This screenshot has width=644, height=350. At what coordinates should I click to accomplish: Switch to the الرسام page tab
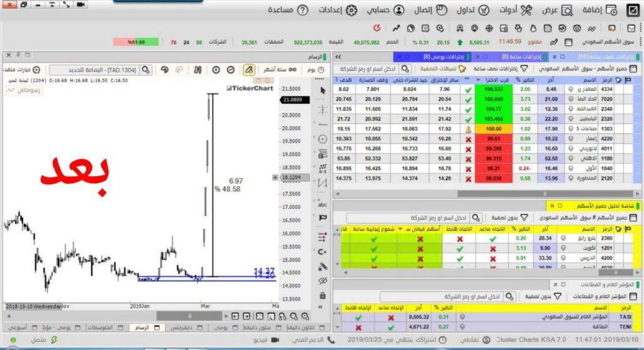(147, 328)
